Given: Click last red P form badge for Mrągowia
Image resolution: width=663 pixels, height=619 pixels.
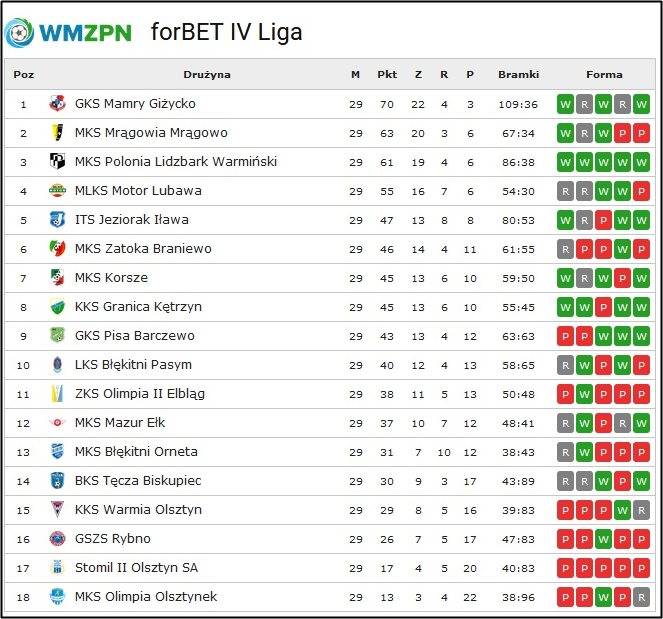Looking at the screenshot, I should click(641, 134).
